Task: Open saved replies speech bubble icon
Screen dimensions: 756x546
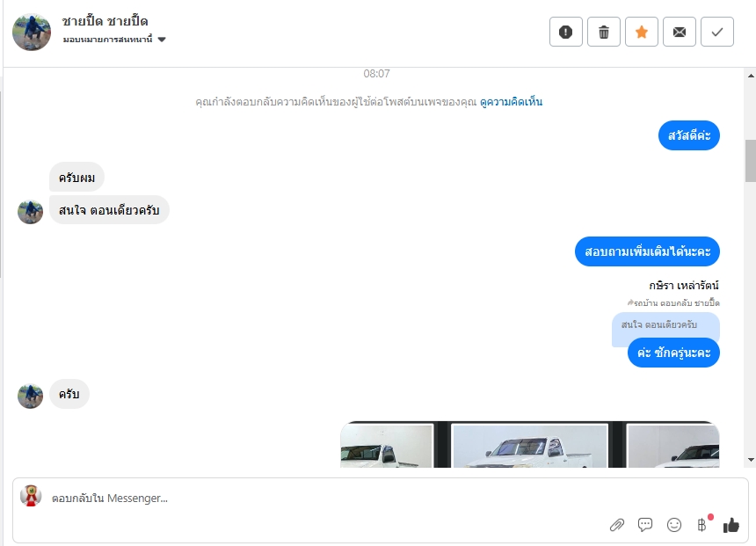Action: coord(645,525)
